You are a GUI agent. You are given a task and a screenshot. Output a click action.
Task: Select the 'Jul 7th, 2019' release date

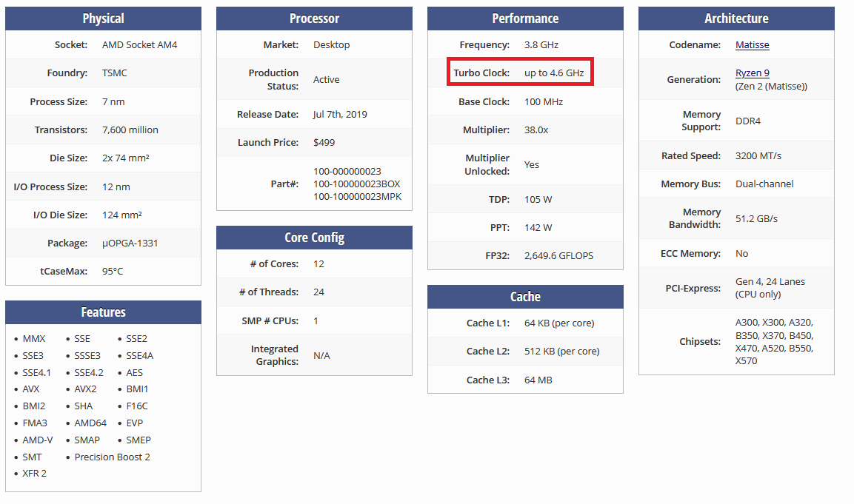click(341, 114)
